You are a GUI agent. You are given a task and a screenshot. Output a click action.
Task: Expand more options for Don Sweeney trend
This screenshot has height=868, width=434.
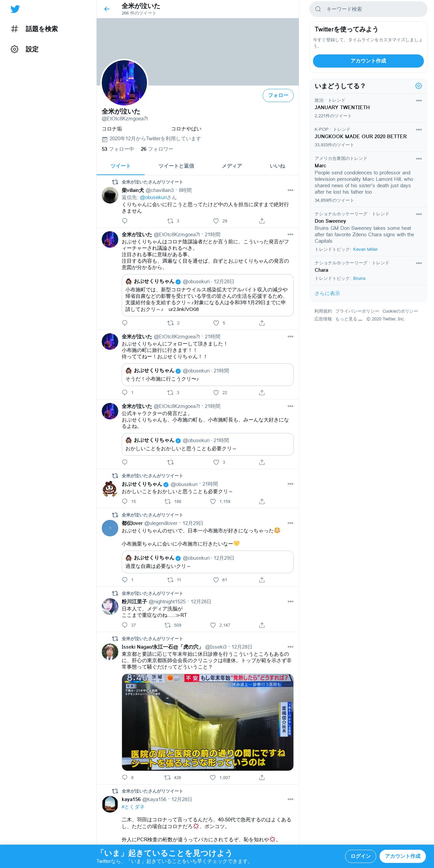pos(419,214)
